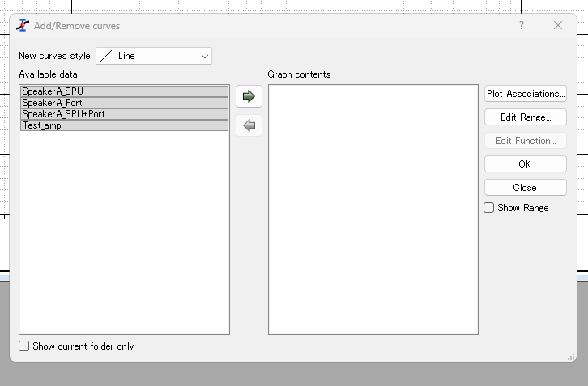Pick the Test_amp data entry
The image size is (588, 386).
(124, 125)
